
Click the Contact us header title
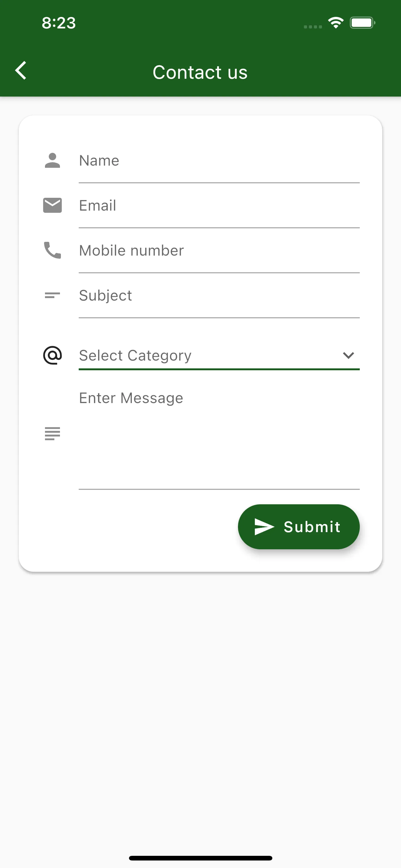200,72
